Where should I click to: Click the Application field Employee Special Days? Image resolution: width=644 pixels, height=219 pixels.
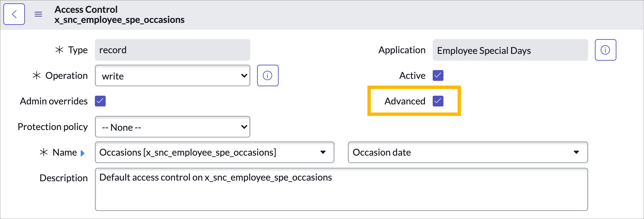(510, 50)
